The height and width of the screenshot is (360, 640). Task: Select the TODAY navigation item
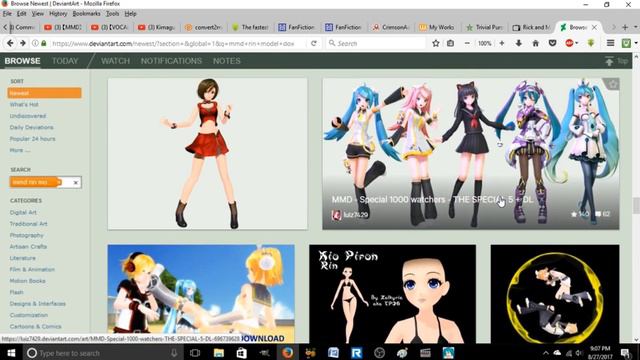(65, 61)
